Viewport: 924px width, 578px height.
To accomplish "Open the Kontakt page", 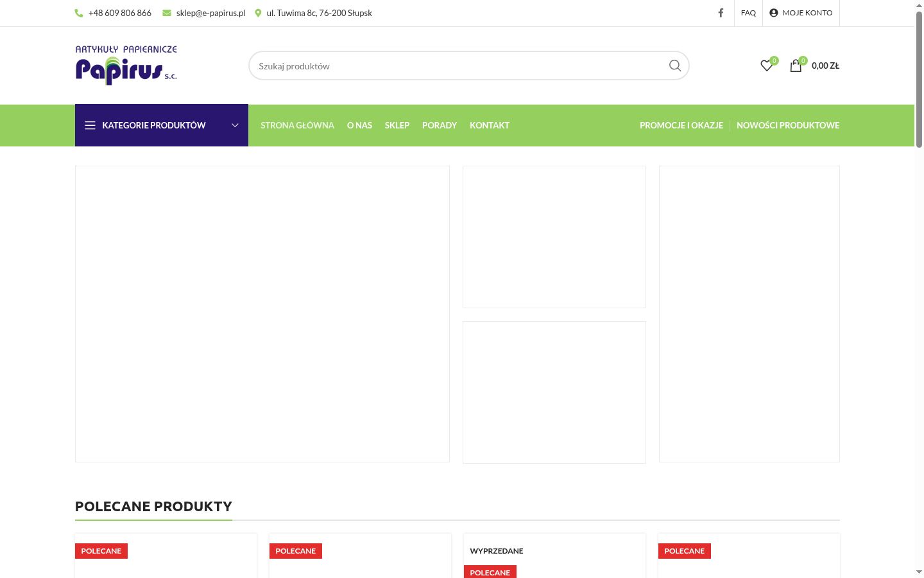I will point(490,125).
